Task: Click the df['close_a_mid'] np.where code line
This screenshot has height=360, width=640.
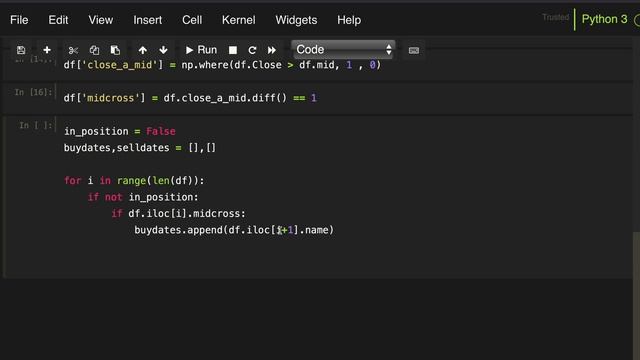Action: point(222,65)
